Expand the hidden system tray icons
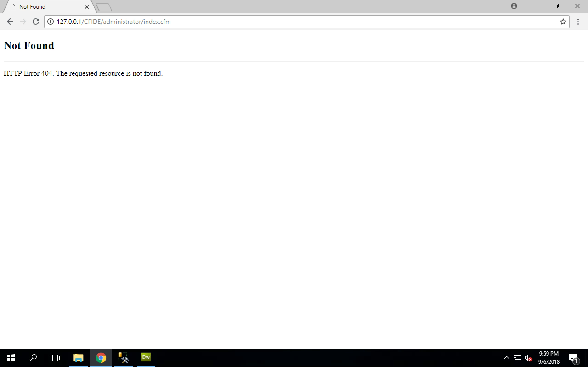Image resolution: width=588 pixels, height=367 pixels. point(506,358)
